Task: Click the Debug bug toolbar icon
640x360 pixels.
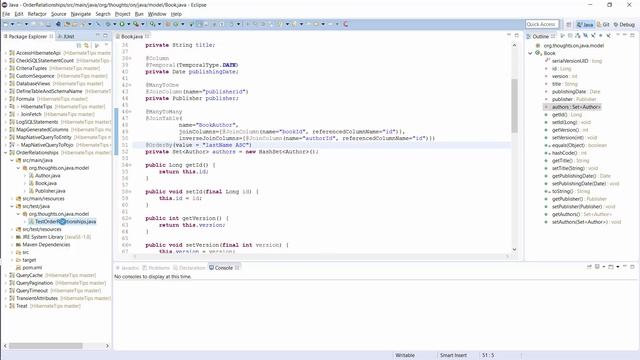Action: click(108, 24)
